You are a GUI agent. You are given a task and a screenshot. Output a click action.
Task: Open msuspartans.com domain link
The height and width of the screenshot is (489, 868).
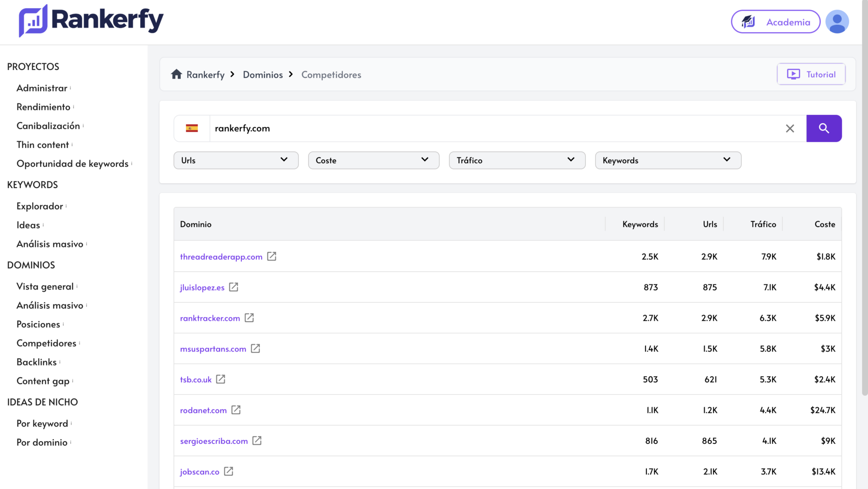click(213, 349)
